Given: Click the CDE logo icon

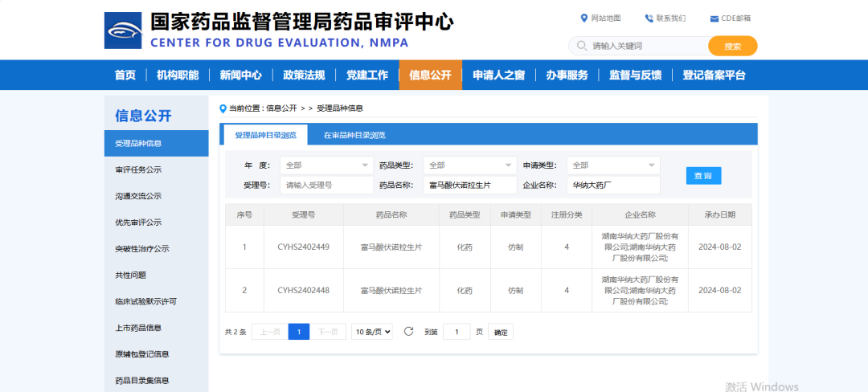Looking at the screenshot, I should click(123, 31).
